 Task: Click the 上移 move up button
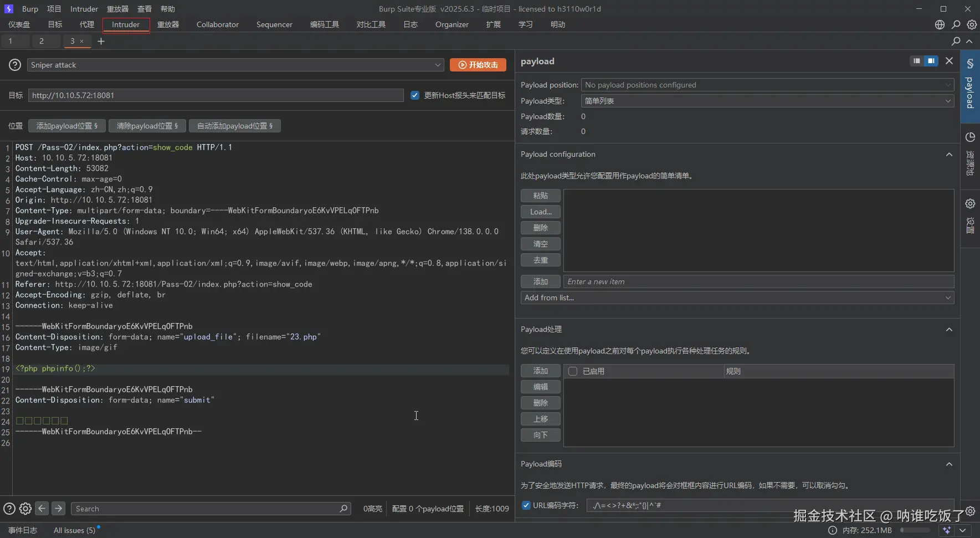(541, 419)
